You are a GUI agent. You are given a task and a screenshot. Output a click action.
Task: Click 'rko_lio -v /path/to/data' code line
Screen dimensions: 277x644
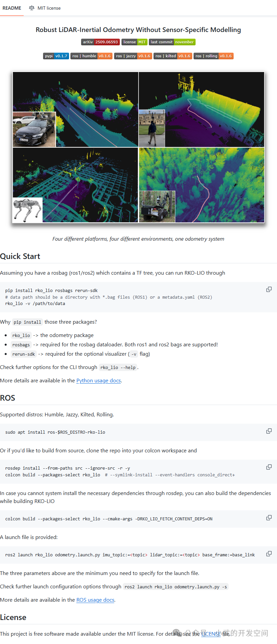[x=35, y=304]
